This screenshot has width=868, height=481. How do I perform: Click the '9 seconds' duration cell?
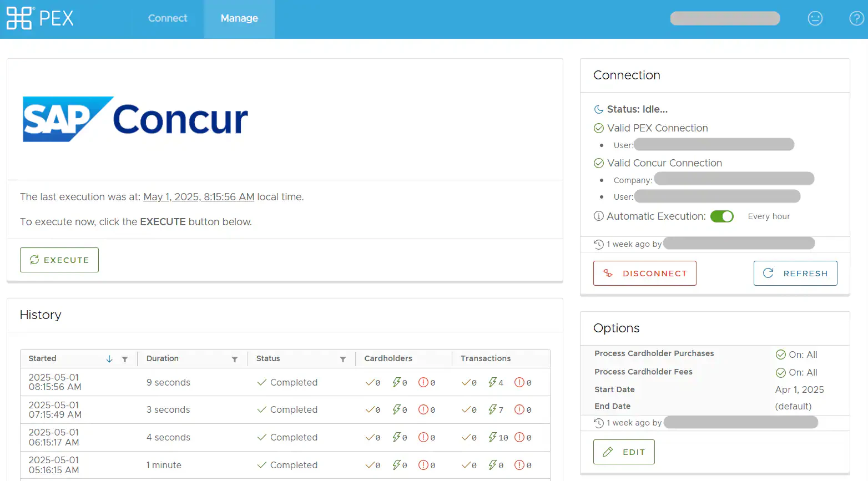(x=168, y=382)
